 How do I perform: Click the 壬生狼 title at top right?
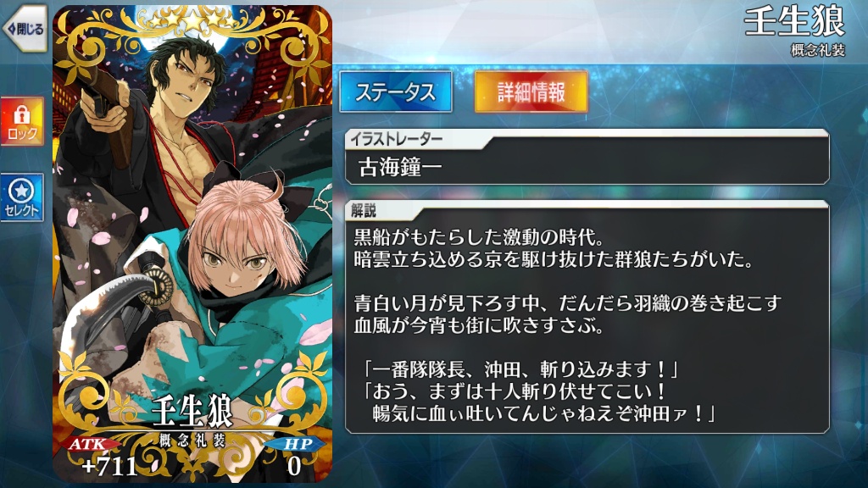point(794,22)
